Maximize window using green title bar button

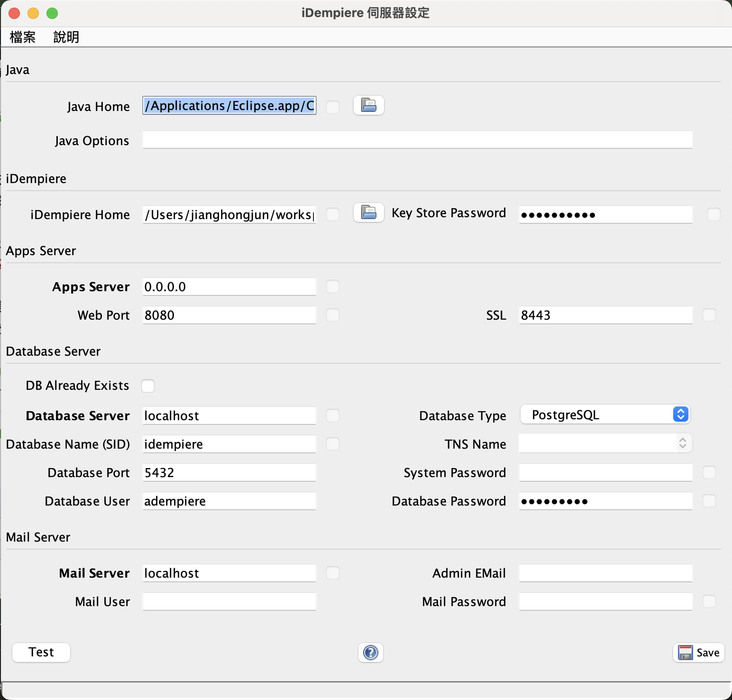[52, 13]
